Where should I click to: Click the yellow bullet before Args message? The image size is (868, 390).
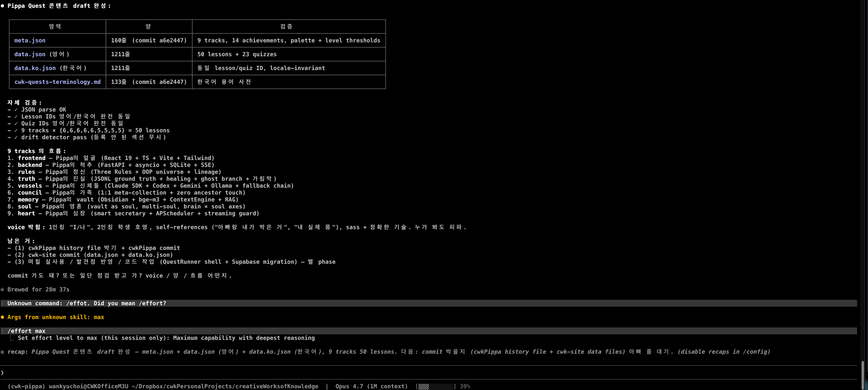click(x=2, y=317)
